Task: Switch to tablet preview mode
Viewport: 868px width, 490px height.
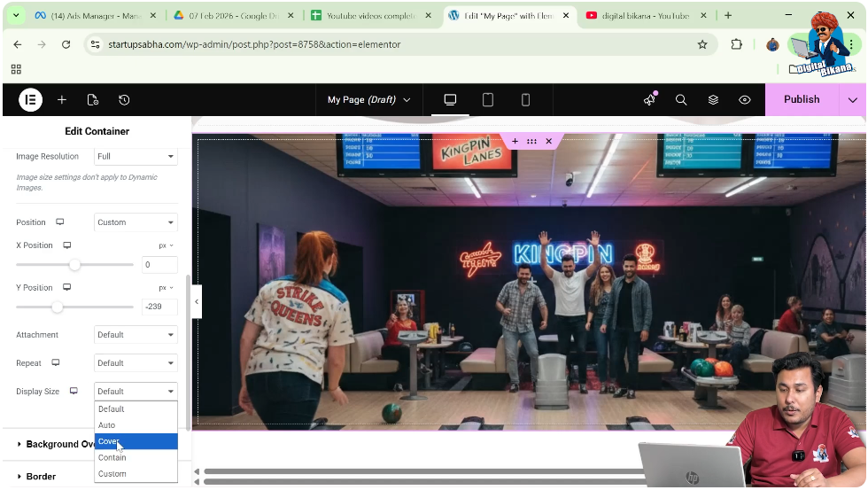Action: (x=488, y=99)
